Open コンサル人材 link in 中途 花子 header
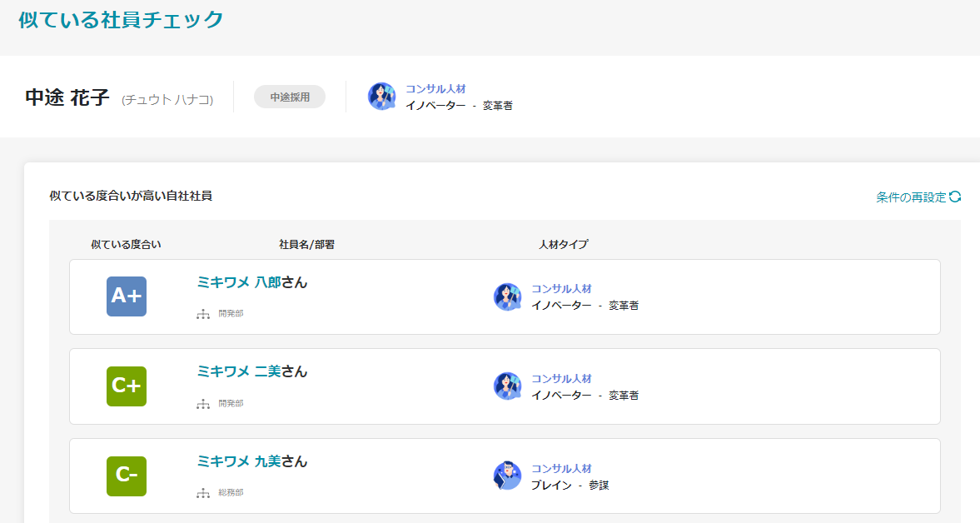Screen dimensions: 980x523 click(435, 89)
